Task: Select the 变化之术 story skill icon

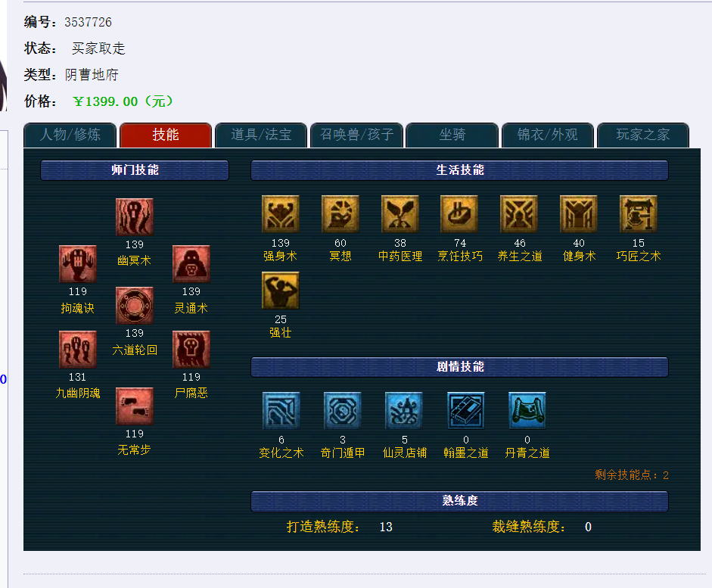Action: click(281, 410)
